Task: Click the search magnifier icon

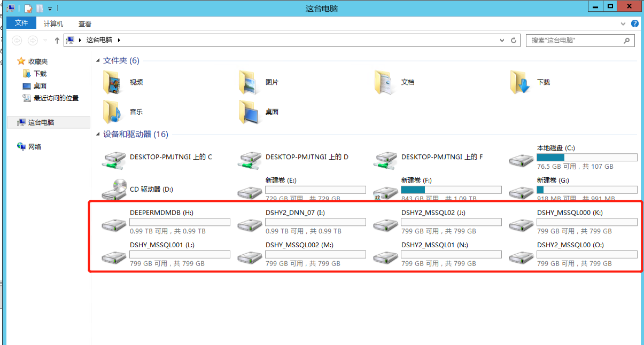Action: pyautogui.click(x=627, y=41)
